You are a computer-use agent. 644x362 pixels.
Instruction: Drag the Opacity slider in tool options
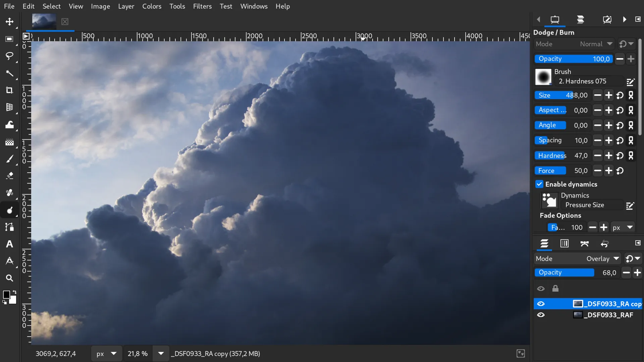(574, 59)
